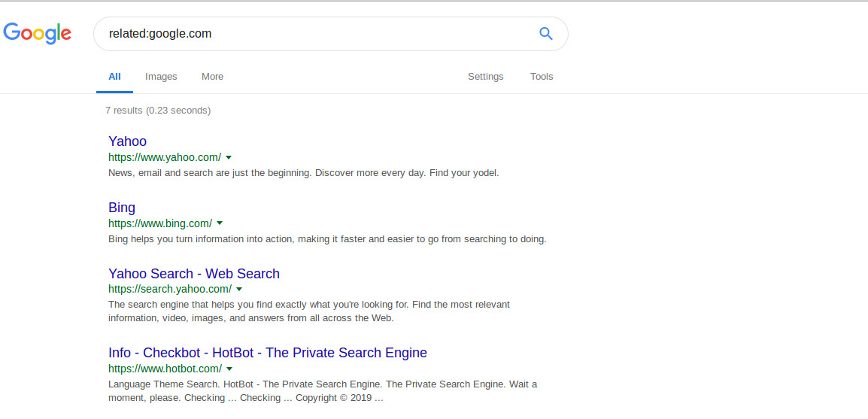Open the search Tools menu
Viewport: 868px width, 419px height.
point(542,77)
